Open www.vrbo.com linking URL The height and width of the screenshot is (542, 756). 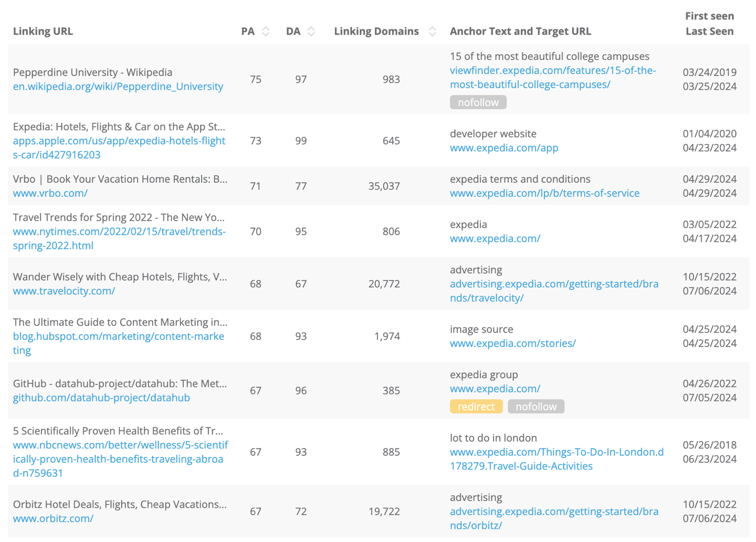click(50, 193)
